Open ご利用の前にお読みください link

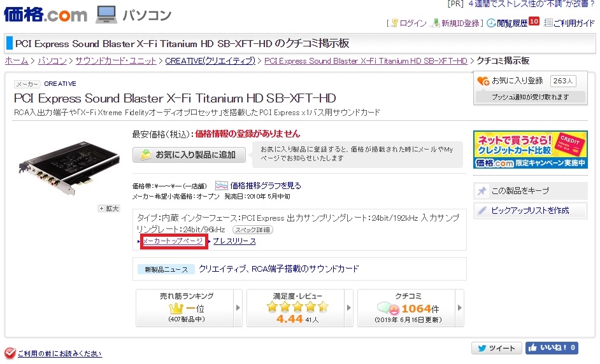point(60,354)
